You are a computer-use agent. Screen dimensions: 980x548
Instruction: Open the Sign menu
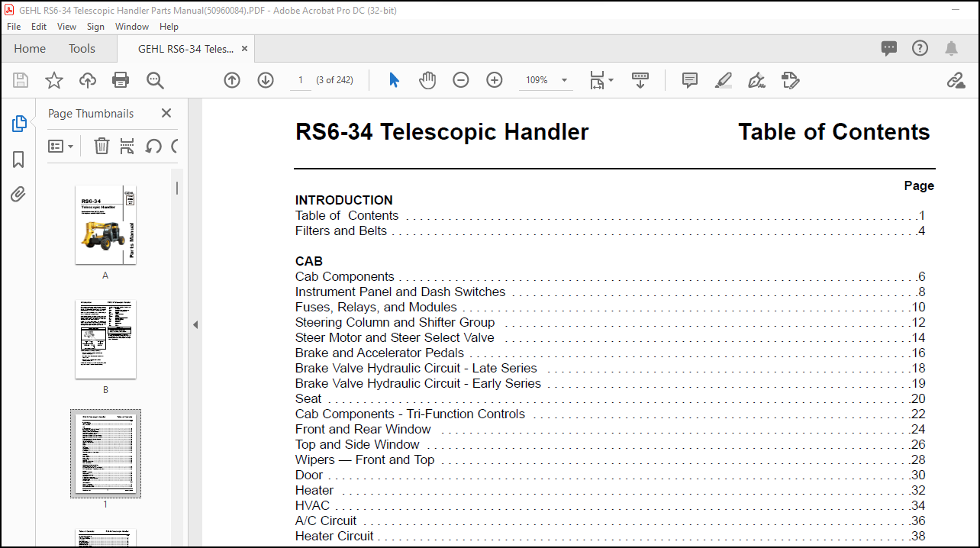coord(95,26)
